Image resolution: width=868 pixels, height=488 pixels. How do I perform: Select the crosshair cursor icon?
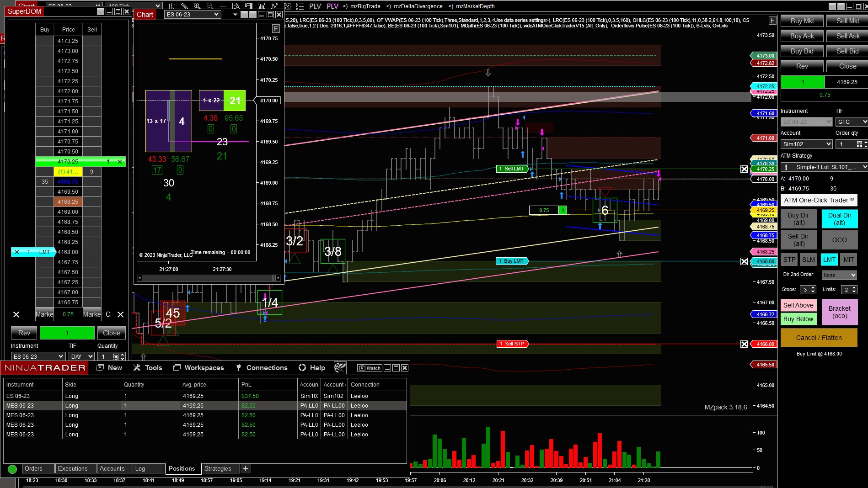(223, 6)
